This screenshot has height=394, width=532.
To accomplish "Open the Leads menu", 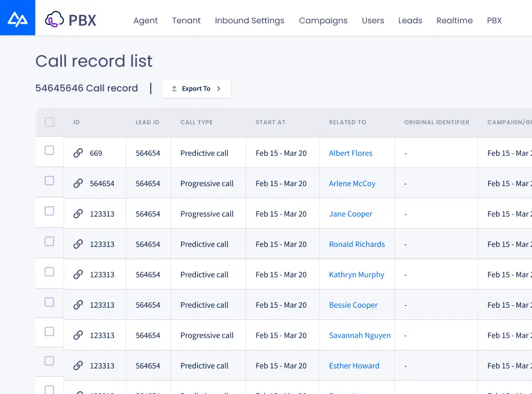I will (410, 20).
